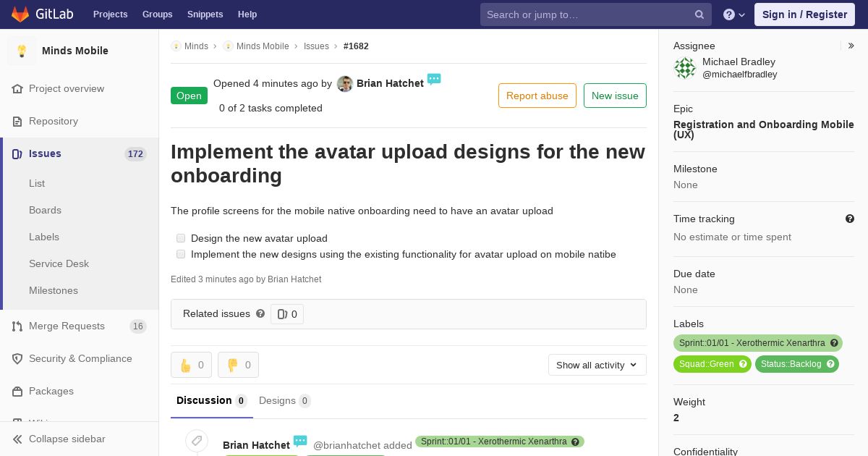868x456 pixels.
Task: Collapse sidebar using the double chevron
Action: [17, 439]
